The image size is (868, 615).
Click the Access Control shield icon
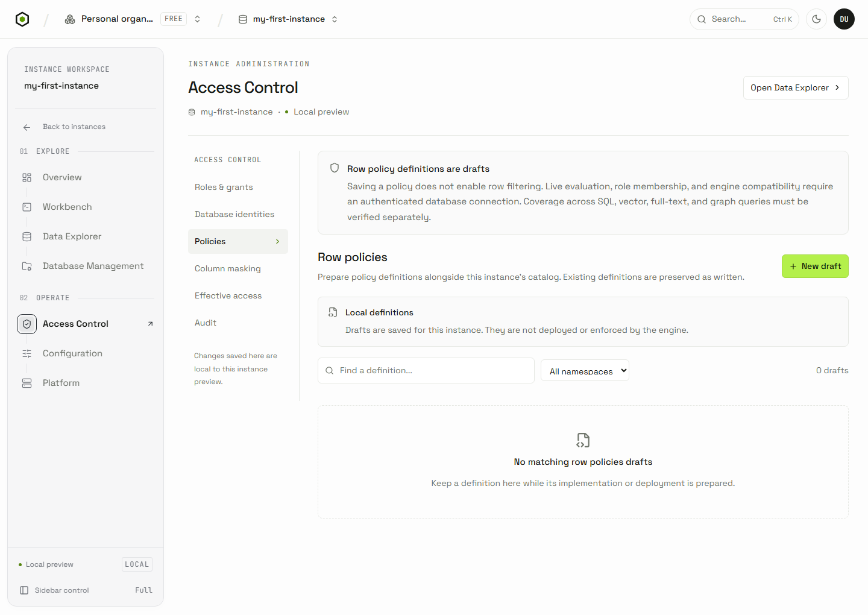[x=27, y=324]
